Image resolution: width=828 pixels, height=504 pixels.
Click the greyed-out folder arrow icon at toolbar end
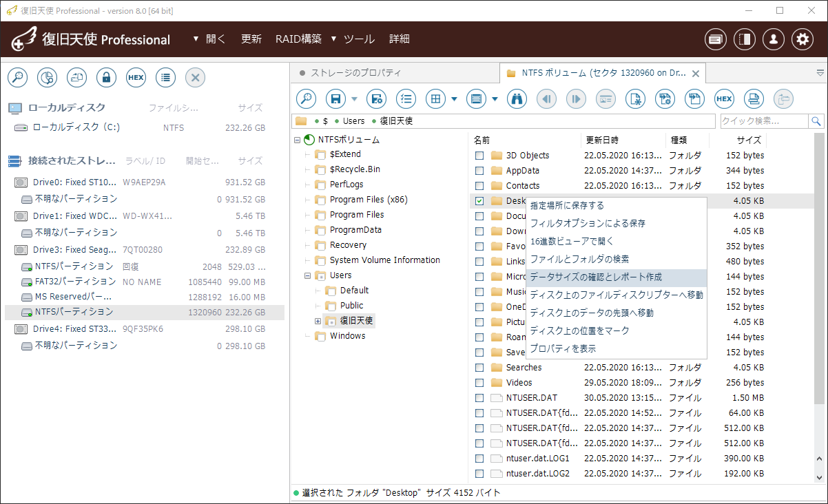pos(783,99)
